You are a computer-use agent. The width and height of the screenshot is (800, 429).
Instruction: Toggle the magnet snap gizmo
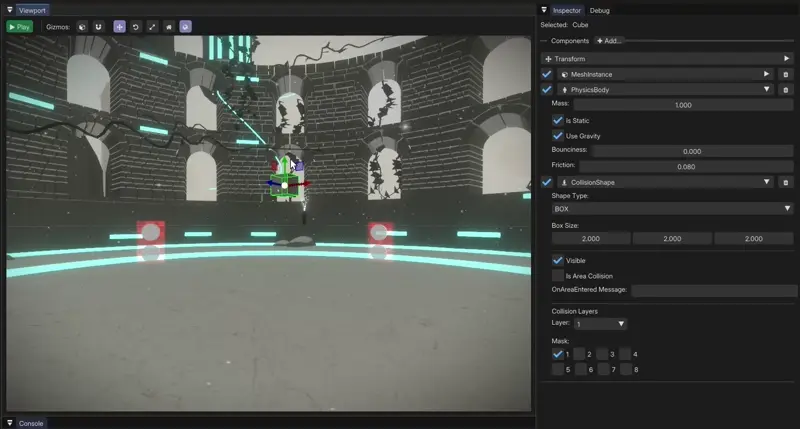[x=98, y=27]
